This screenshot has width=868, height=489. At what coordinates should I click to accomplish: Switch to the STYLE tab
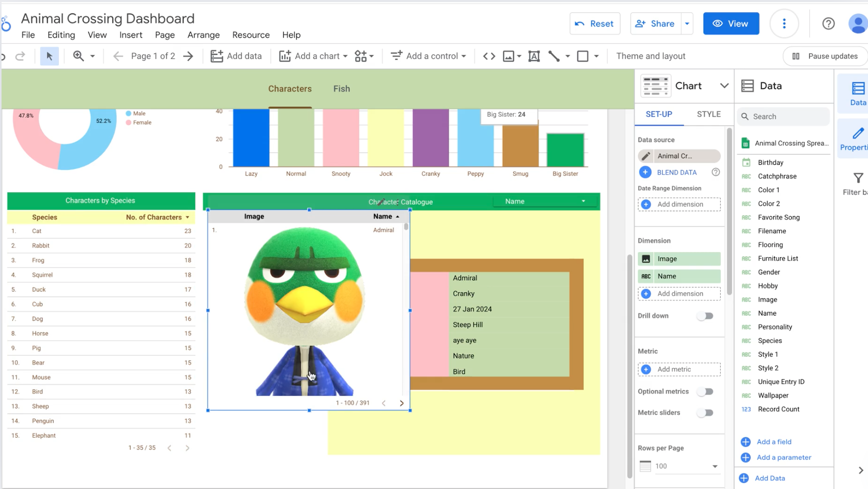708,114
